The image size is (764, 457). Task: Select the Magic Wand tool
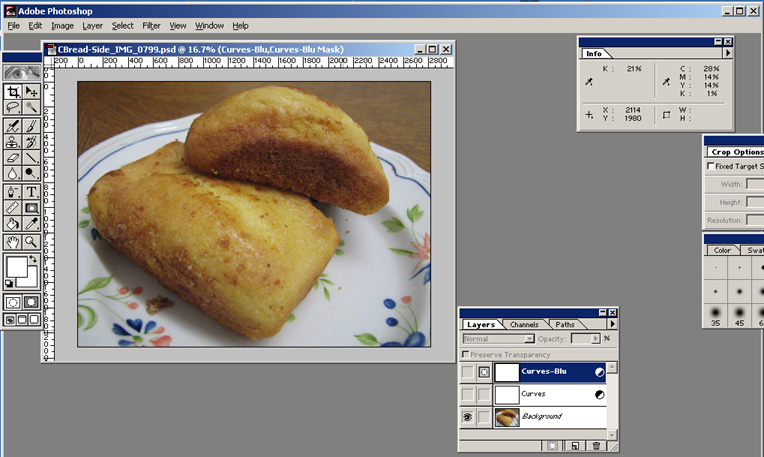click(x=31, y=107)
